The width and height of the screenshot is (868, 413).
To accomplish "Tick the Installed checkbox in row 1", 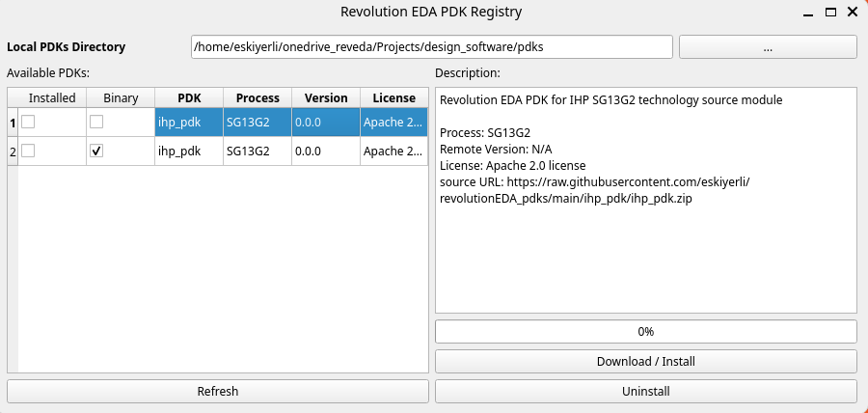I will coord(28,122).
